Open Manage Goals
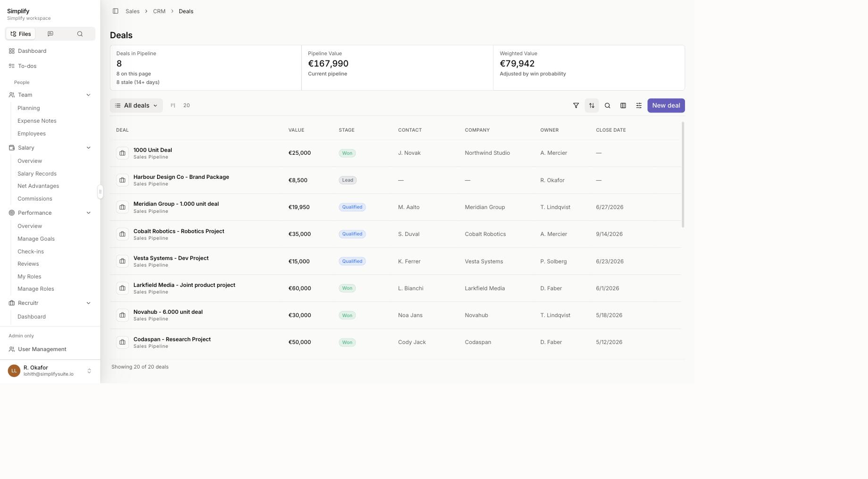Image resolution: width=868 pixels, height=479 pixels. click(x=36, y=239)
